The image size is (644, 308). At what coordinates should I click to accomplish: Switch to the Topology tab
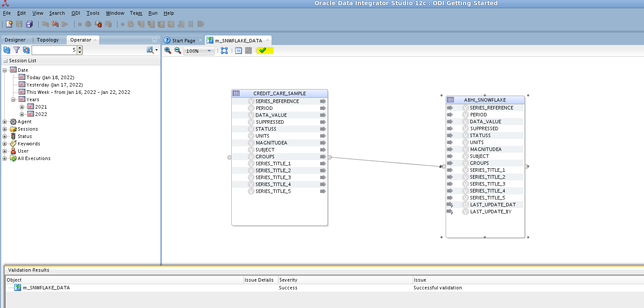click(48, 40)
